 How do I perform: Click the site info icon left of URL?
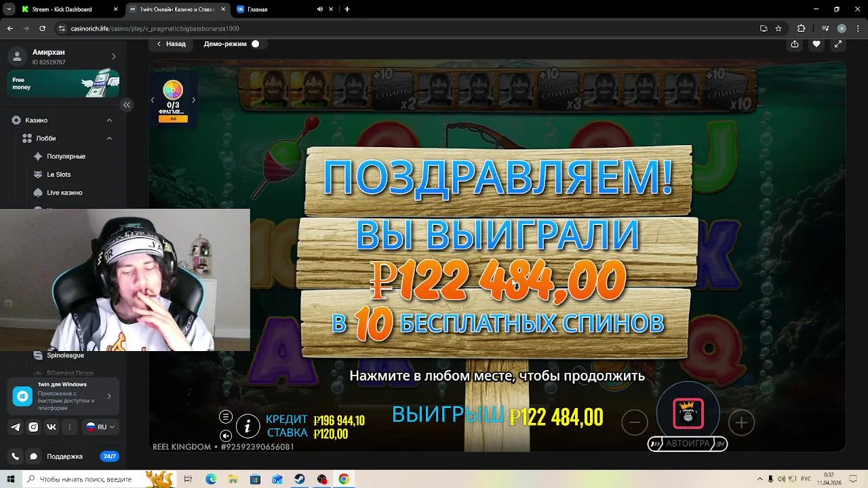tap(62, 28)
